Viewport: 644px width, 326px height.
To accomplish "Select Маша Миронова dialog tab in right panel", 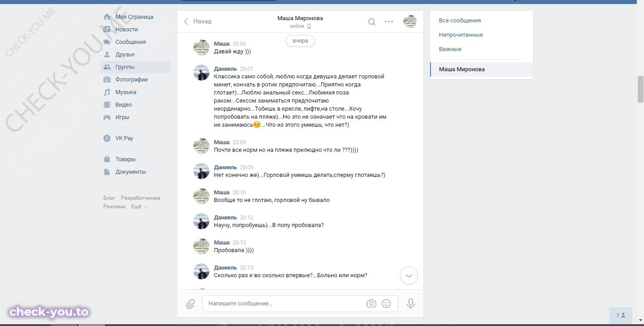I will tap(482, 69).
